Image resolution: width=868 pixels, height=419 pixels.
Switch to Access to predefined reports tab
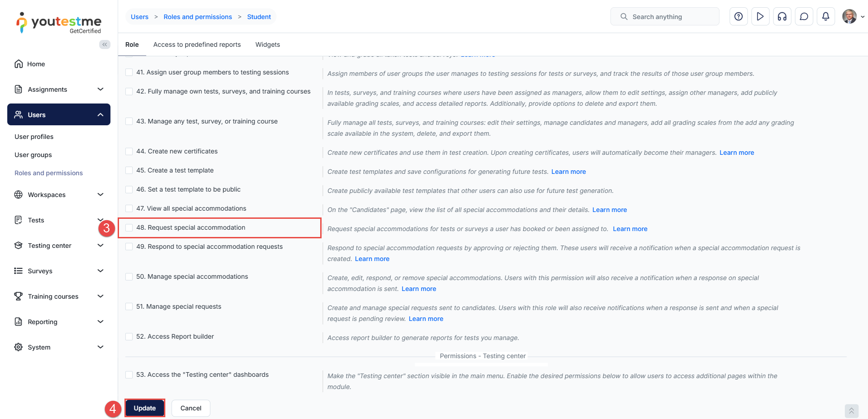coord(197,44)
